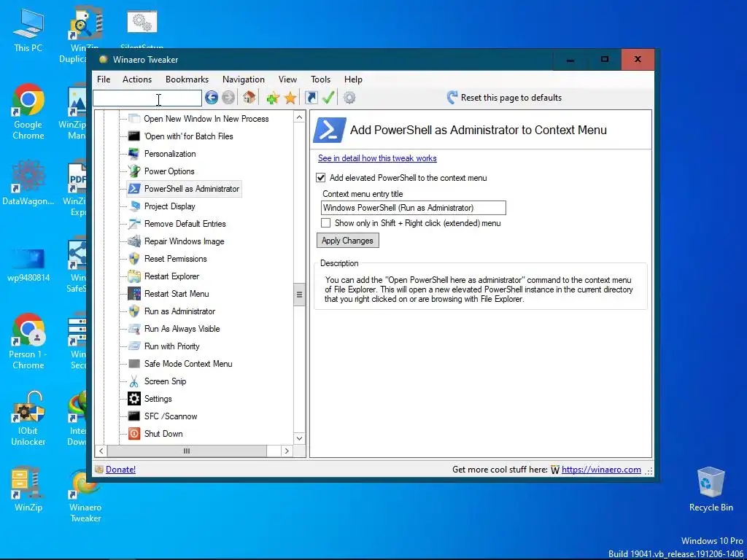Click the Apply Changes button
Screen dimensions: 747x560
pyautogui.click(x=348, y=241)
